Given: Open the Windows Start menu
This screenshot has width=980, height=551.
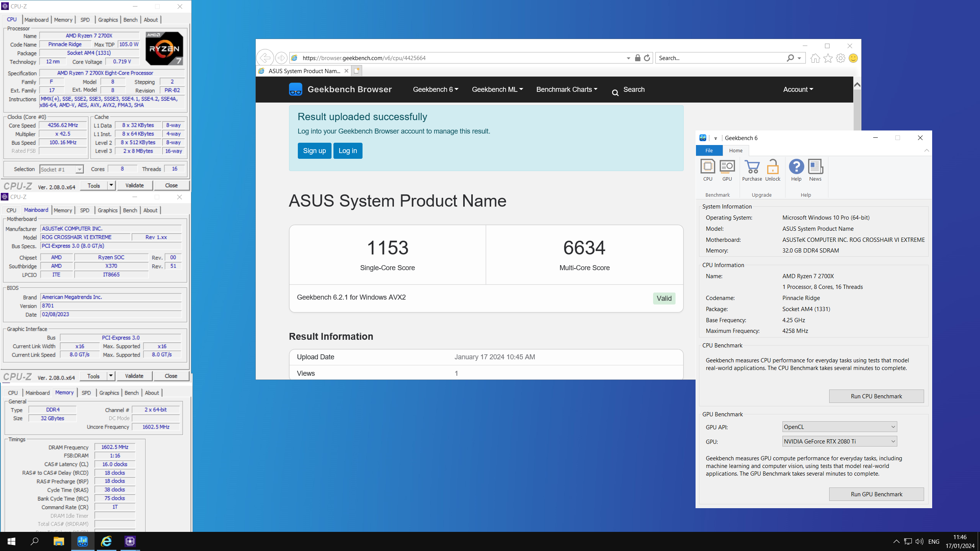Looking at the screenshot, I should pyautogui.click(x=11, y=541).
